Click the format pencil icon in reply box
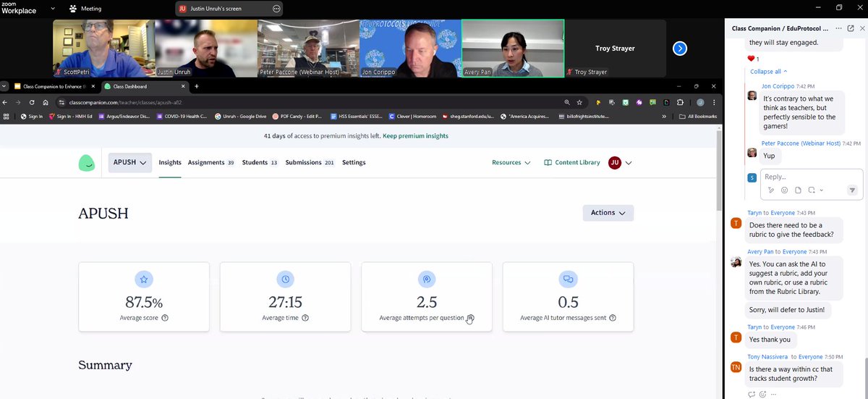Image resolution: width=868 pixels, height=399 pixels. (771, 190)
